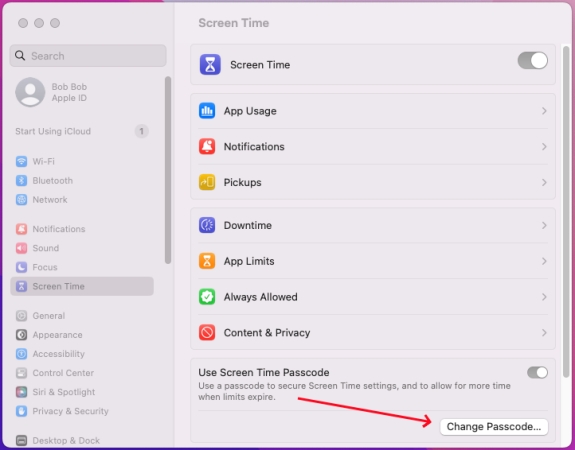
Task: Click the App Usage bar chart icon
Action: pyautogui.click(x=207, y=111)
